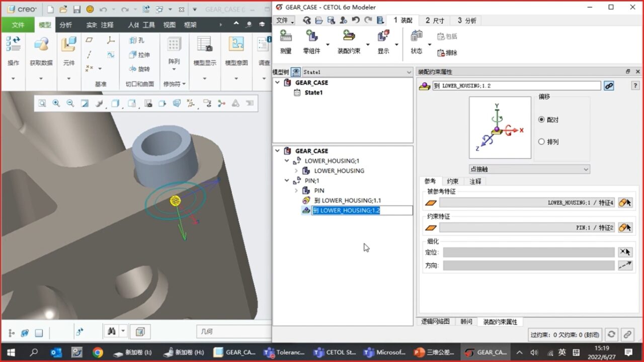Open the 分析 tab in Creo ribbon
This screenshot has height=362, width=644.
65,25
